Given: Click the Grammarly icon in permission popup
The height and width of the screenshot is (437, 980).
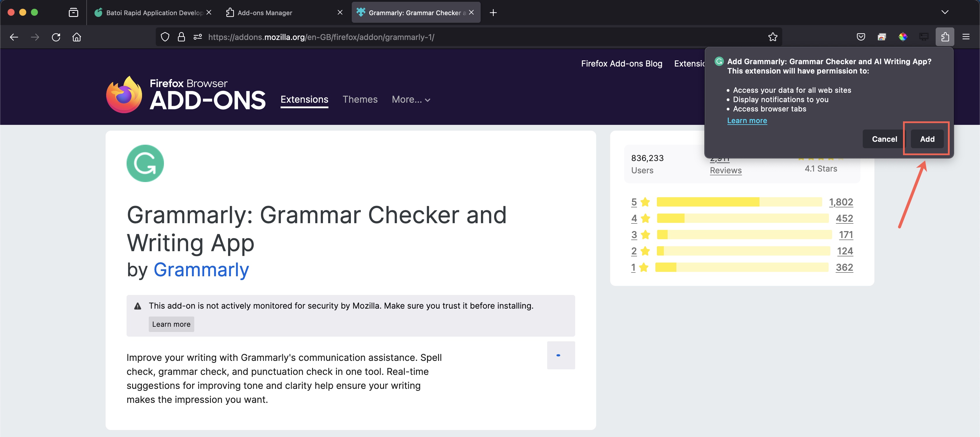Looking at the screenshot, I should click(x=719, y=61).
